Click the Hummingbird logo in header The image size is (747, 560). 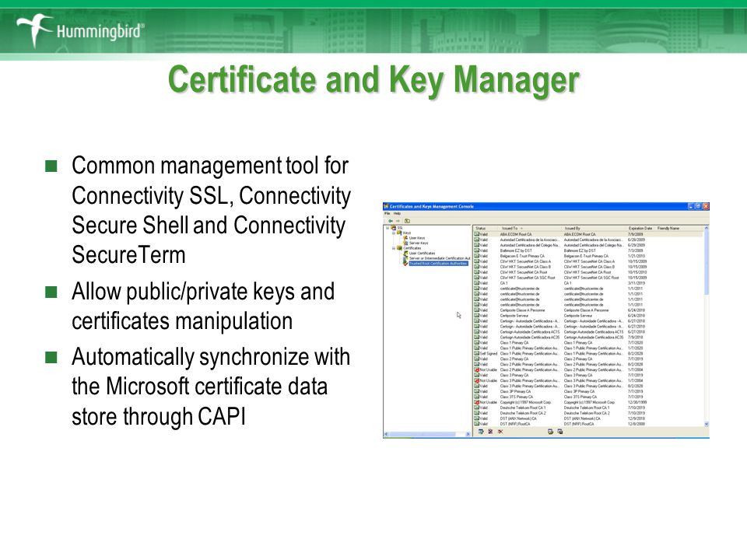pyautogui.click(x=80, y=30)
